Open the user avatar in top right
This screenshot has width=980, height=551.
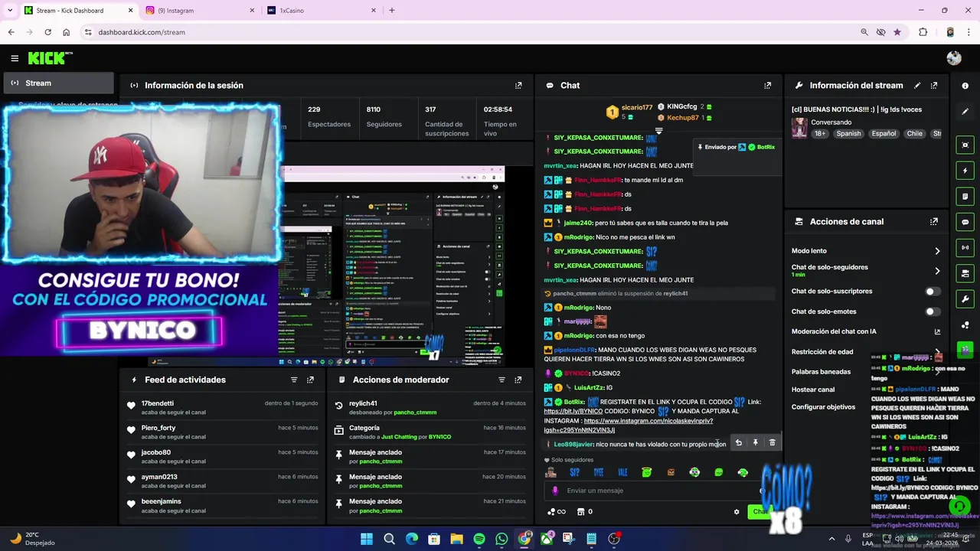coord(954,58)
